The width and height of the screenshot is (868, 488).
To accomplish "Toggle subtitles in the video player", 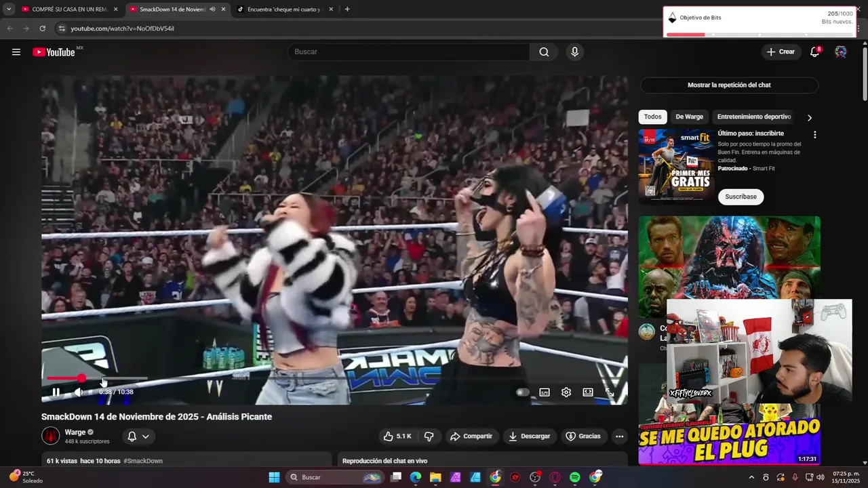I will [544, 392].
